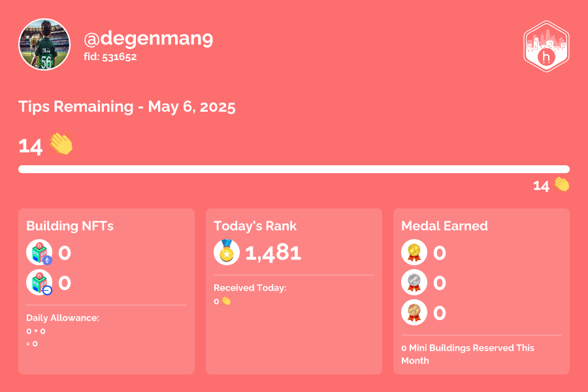Click the Building NFTs card title
The image size is (588, 392).
[70, 226]
